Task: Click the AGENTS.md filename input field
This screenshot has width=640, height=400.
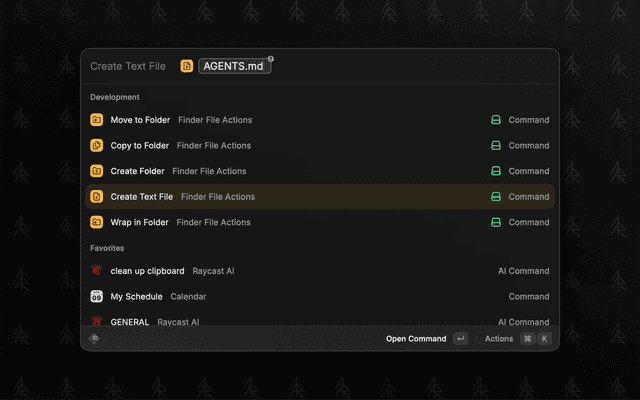Action: (233, 66)
